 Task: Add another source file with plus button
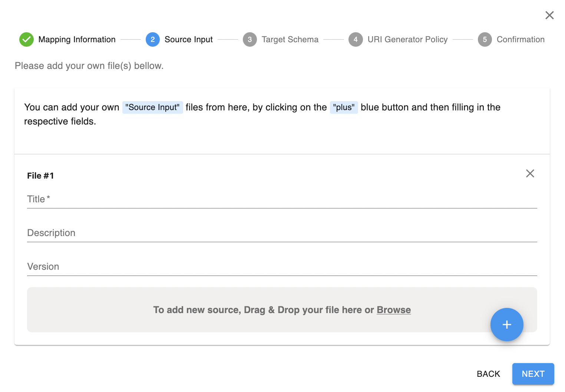(x=506, y=325)
